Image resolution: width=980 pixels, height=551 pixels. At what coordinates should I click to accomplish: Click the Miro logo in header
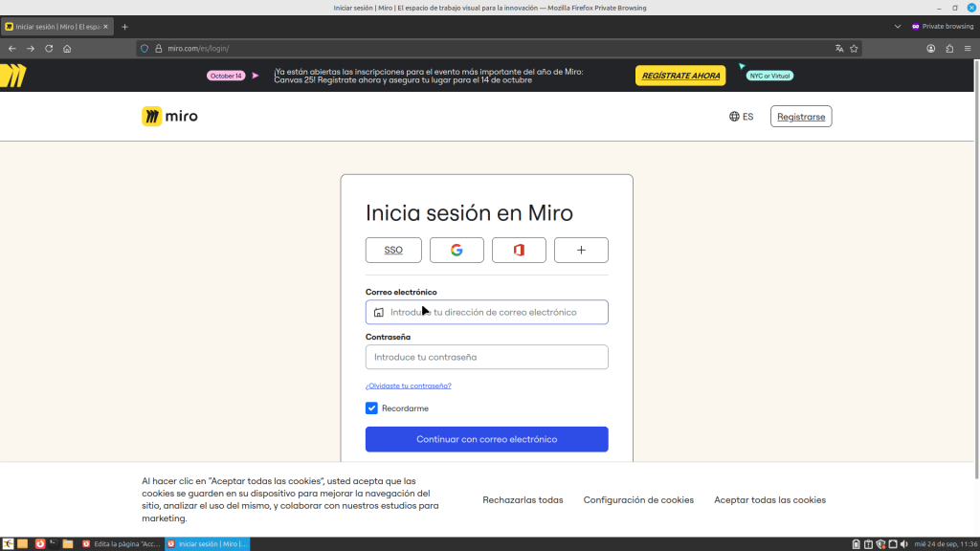point(170,117)
